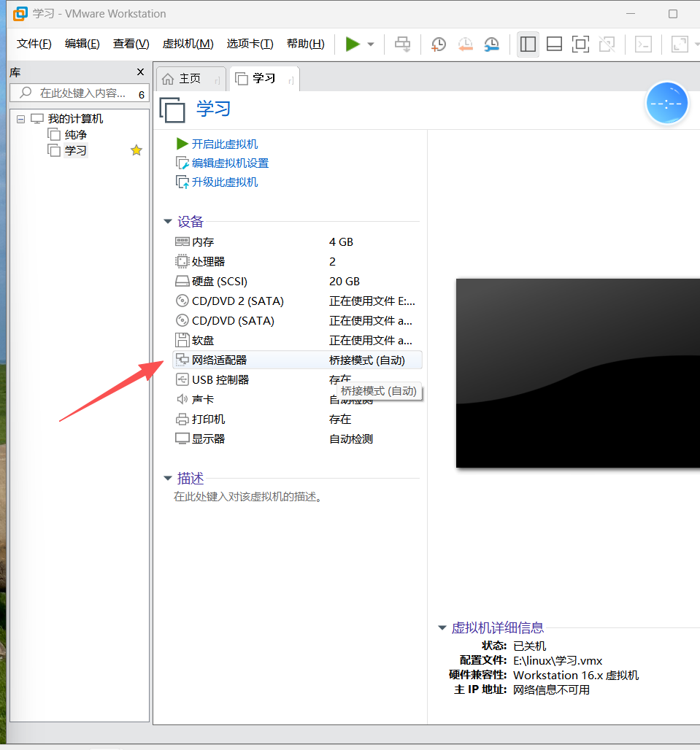Click the 打印机 printer device icon

(182, 420)
